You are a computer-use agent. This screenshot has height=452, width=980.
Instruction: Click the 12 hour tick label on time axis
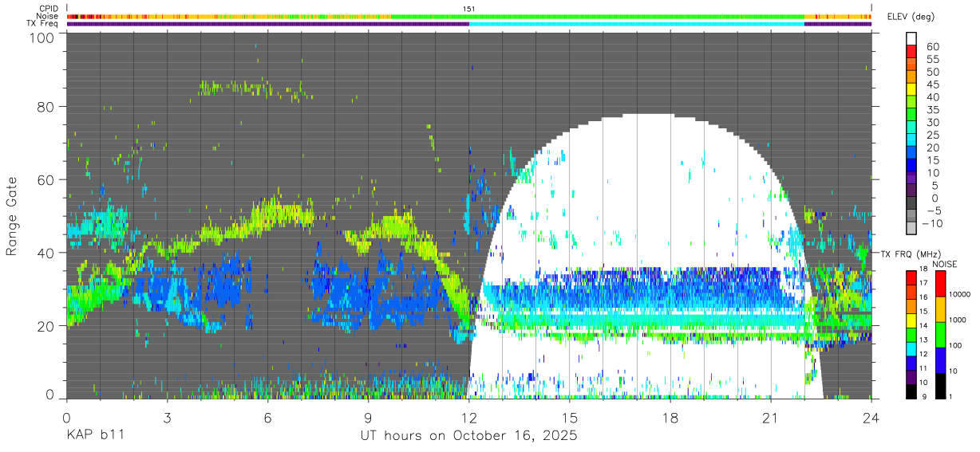click(469, 419)
